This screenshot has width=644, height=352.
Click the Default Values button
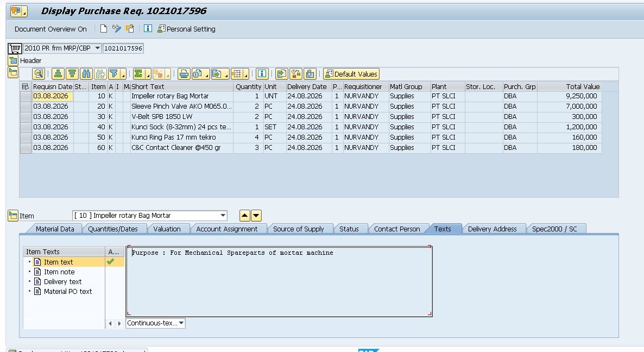351,74
